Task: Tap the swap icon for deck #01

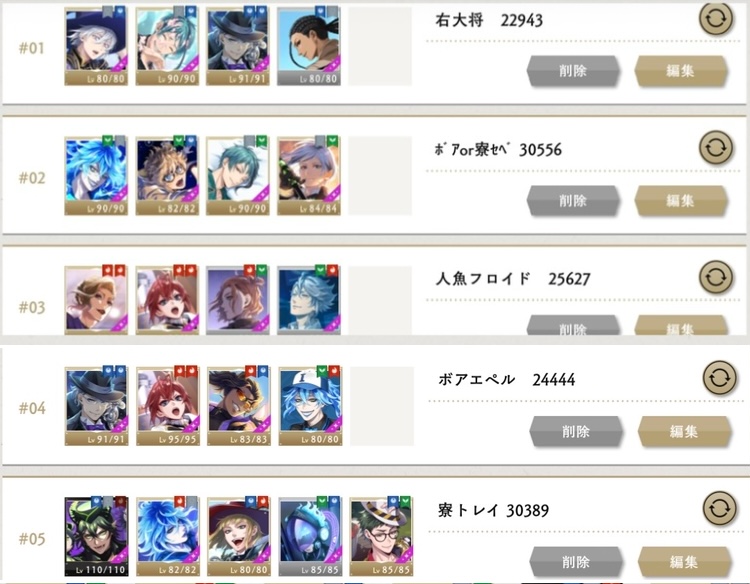Action: [716, 19]
